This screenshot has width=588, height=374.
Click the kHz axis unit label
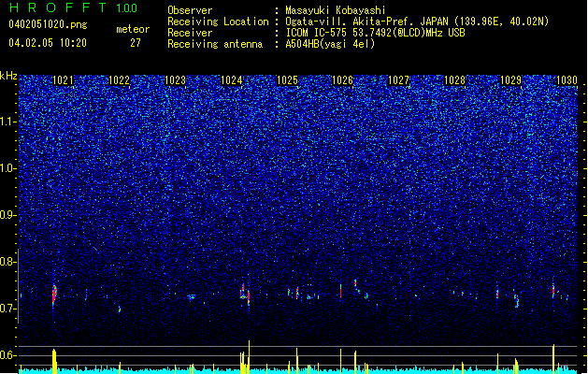click(8, 76)
